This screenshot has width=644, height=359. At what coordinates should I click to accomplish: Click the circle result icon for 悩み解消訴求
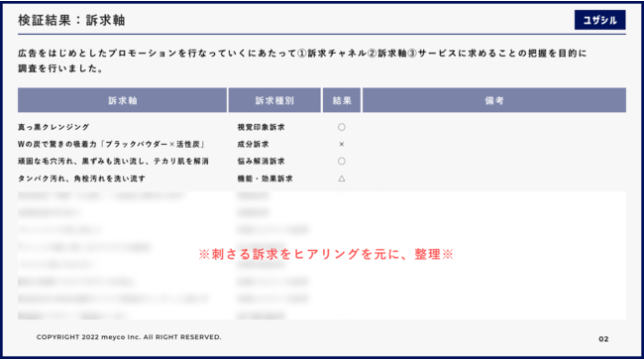tap(341, 162)
